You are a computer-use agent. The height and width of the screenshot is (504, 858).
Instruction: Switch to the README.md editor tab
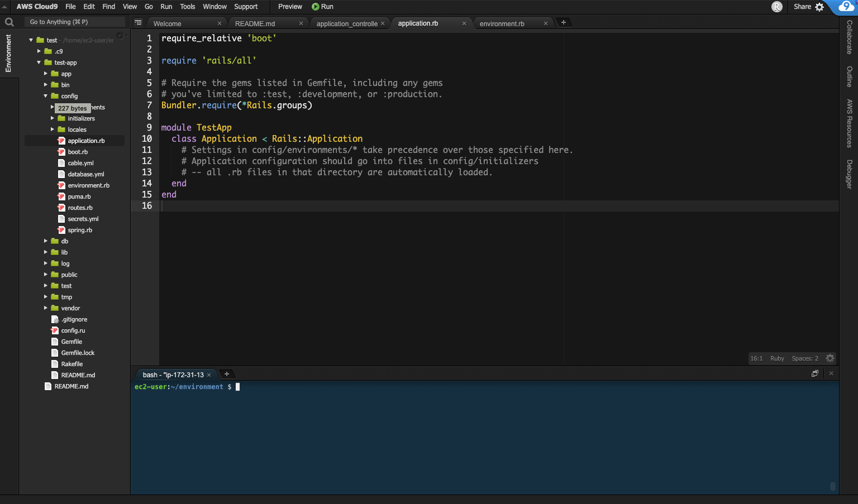(x=255, y=23)
